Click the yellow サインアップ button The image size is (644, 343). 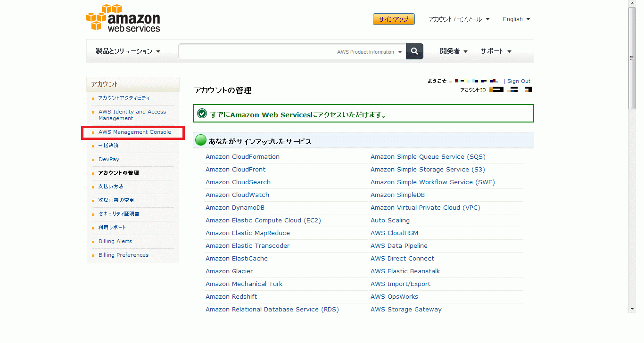click(394, 19)
